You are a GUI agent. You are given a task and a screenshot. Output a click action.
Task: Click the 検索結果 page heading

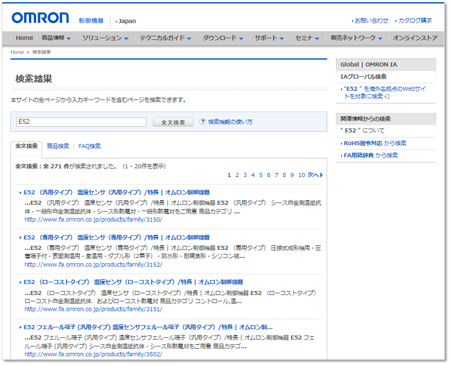pos(34,79)
